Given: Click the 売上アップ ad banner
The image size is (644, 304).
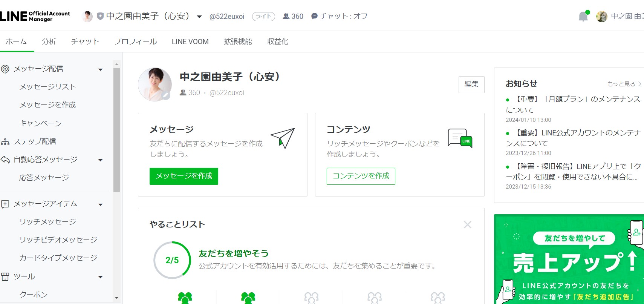Looking at the screenshot, I should pos(569,259).
